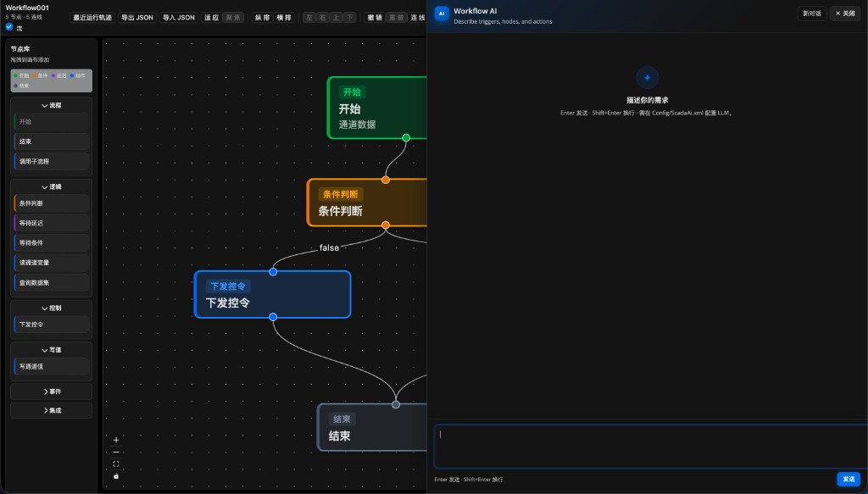Select the gray 结束 node on canvas

click(x=372, y=427)
